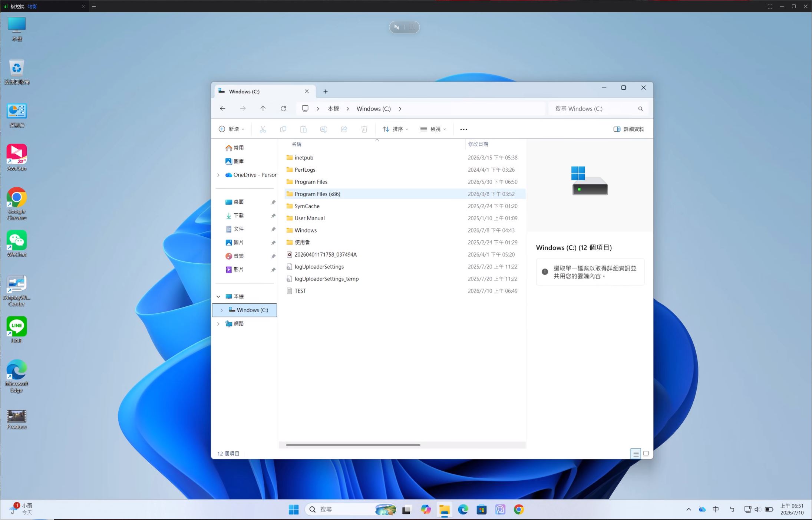Open a new Explorer tab with plus
Image resolution: width=812 pixels, height=520 pixels.
tap(325, 92)
